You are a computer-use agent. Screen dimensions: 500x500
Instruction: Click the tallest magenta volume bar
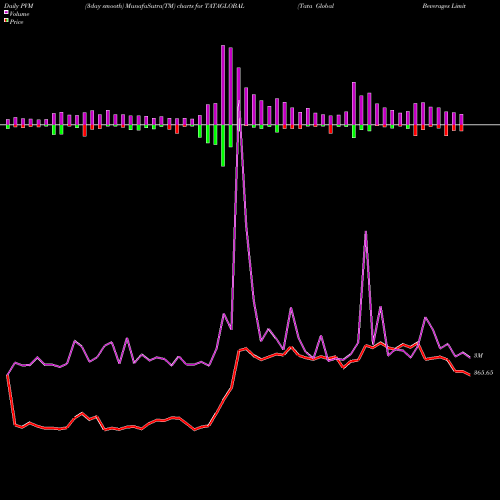[x=223, y=85]
